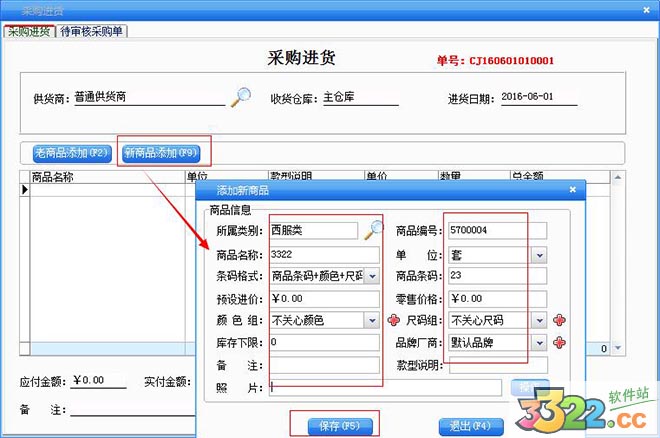Select the grid row indicator arrow
660x438 pixels.
point(25,190)
